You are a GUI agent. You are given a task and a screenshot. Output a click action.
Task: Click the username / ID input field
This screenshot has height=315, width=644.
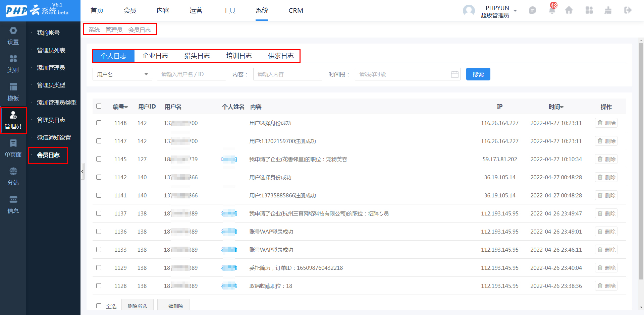pos(191,74)
